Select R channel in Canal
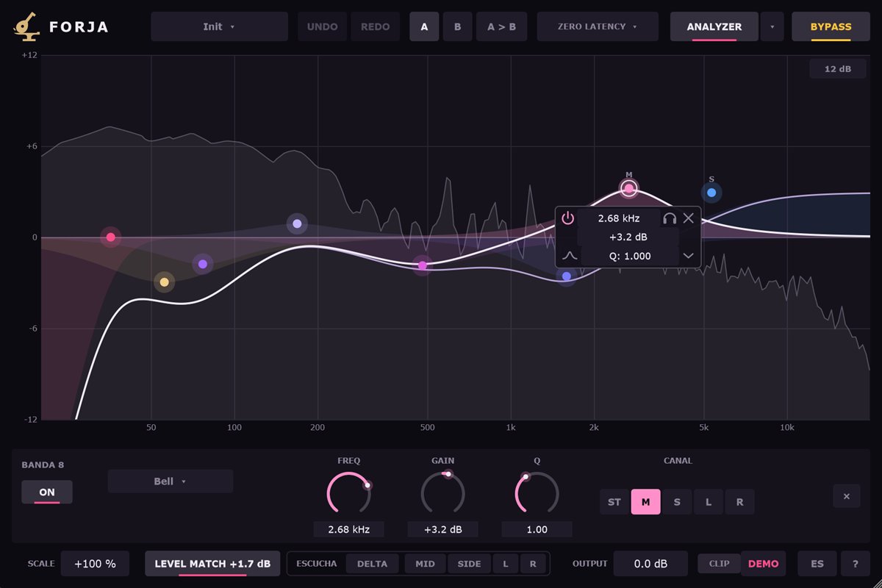The width and height of the screenshot is (882, 588). [739, 502]
